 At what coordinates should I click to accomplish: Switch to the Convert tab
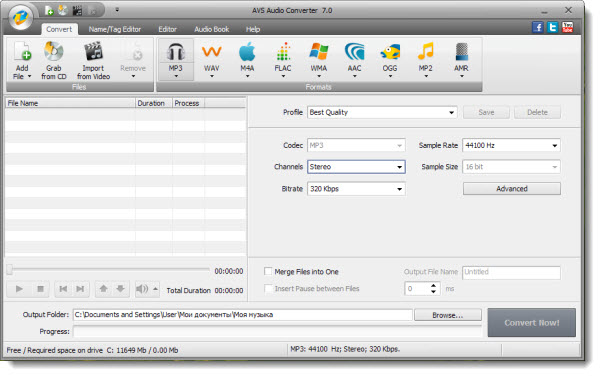59,29
